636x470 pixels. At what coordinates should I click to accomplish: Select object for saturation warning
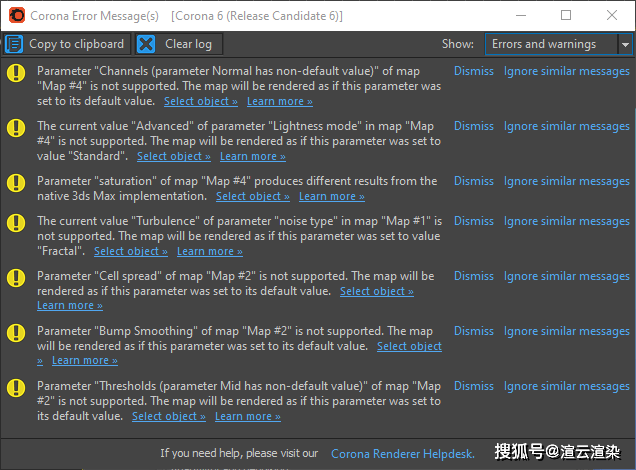253,197
